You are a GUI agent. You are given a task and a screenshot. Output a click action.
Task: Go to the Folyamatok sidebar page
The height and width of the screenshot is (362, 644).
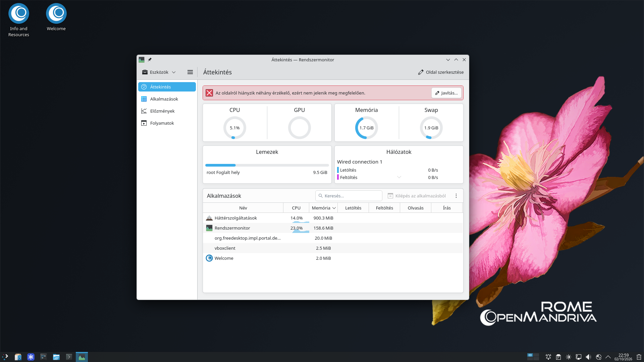pyautogui.click(x=167, y=123)
